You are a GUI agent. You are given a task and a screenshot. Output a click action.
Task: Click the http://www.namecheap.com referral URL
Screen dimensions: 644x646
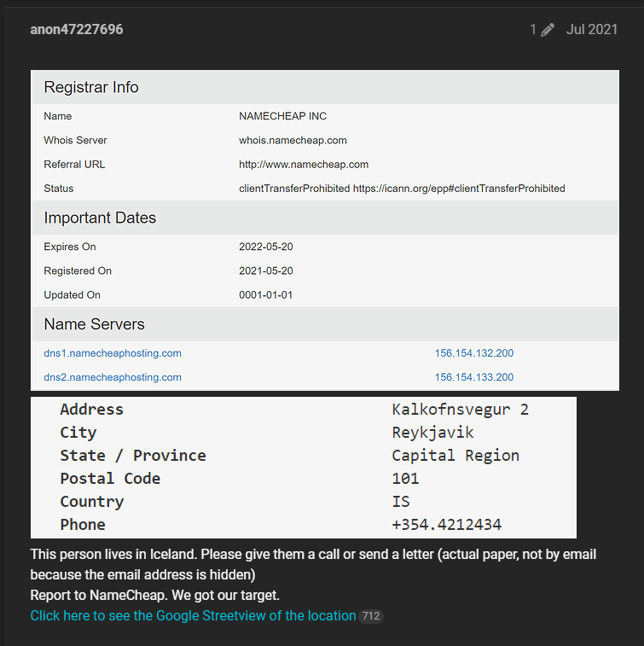click(x=304, y=164)
